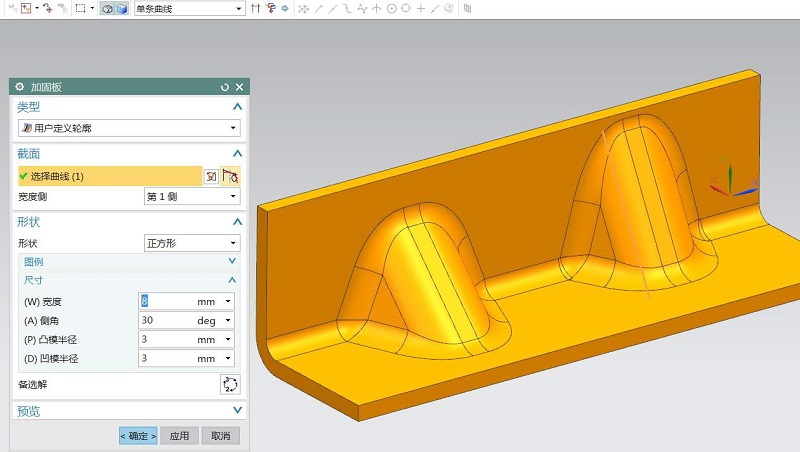
Task: Click the reset arrow in dialog title bar
Action: (x=224, y=88)
